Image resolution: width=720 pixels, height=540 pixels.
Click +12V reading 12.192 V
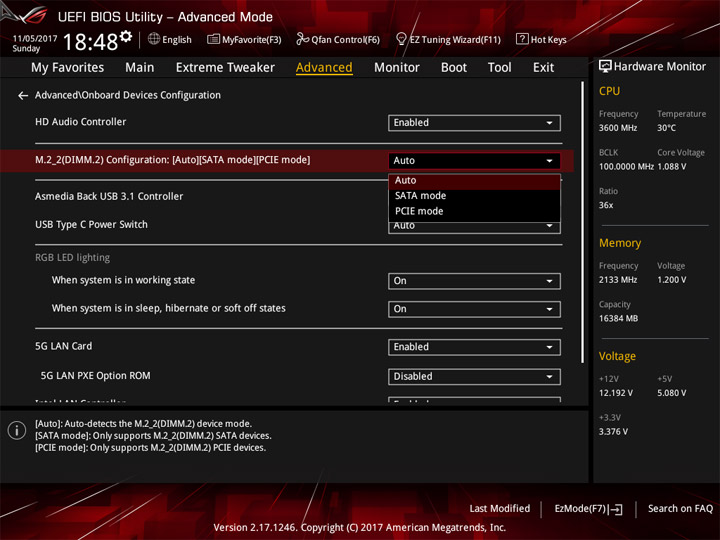(x=615, y=394)
